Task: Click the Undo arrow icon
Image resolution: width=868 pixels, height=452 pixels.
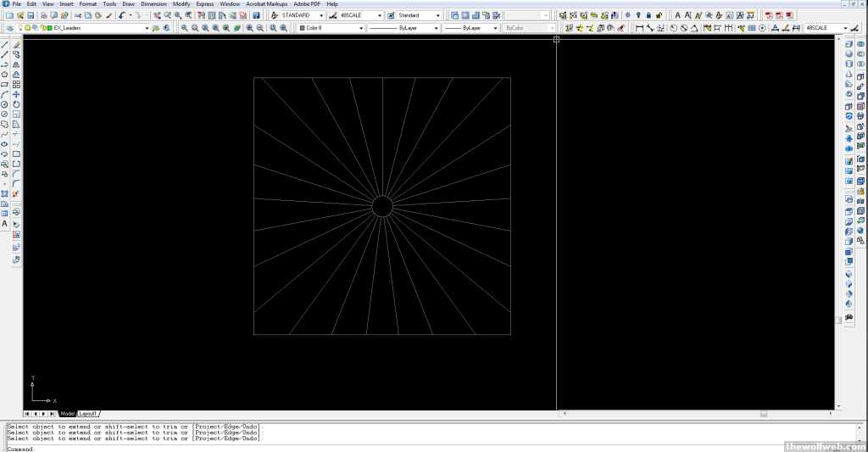Action: (x=122, y=15)
